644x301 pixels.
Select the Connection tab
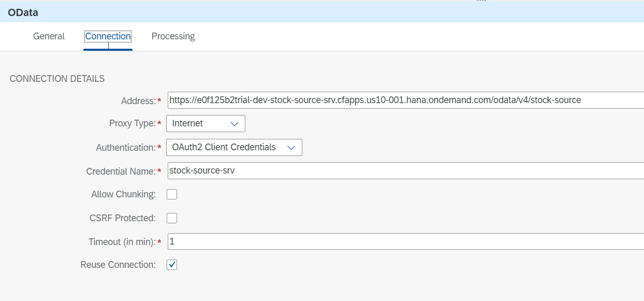108,36
